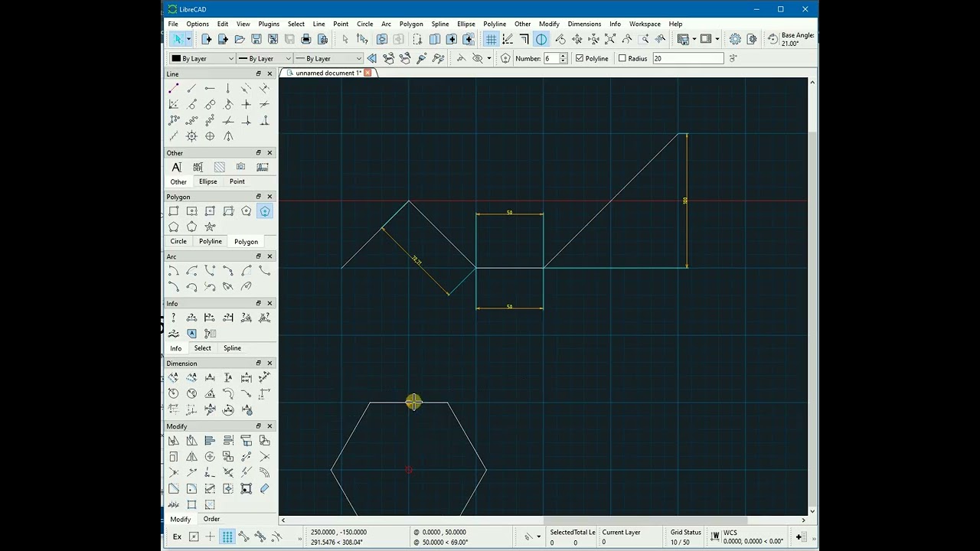Expand the selection pointer dropdown arrow
This screenshot has height=551, width=980.
188,39
